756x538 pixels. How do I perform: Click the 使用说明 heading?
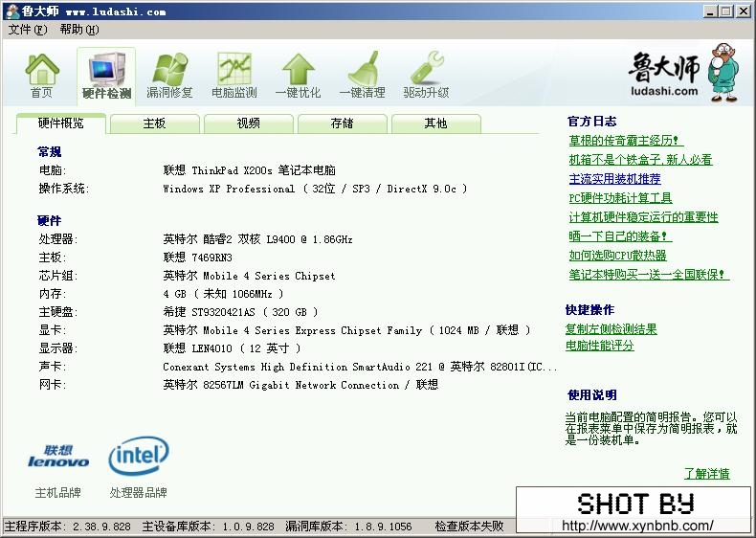(592, 395)
